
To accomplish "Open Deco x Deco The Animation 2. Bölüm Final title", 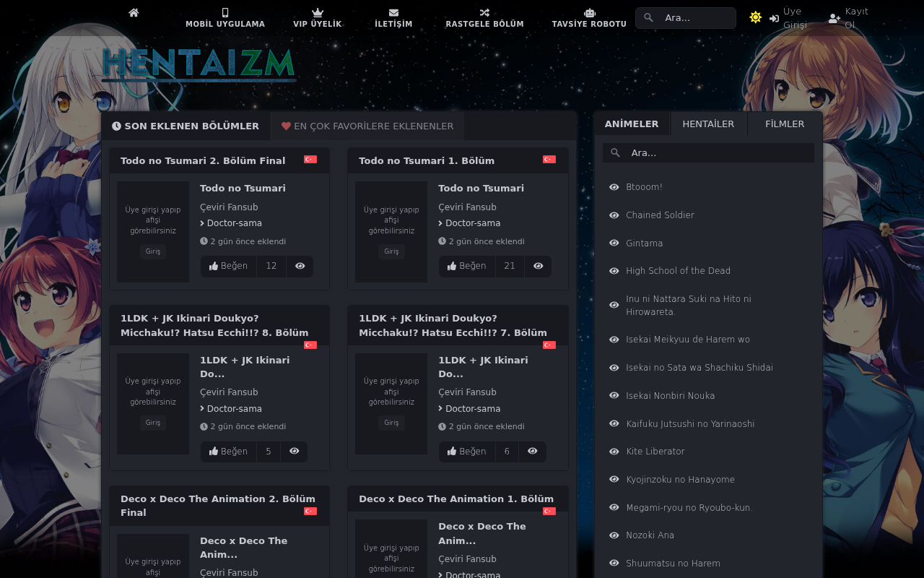I will [218, 506].
